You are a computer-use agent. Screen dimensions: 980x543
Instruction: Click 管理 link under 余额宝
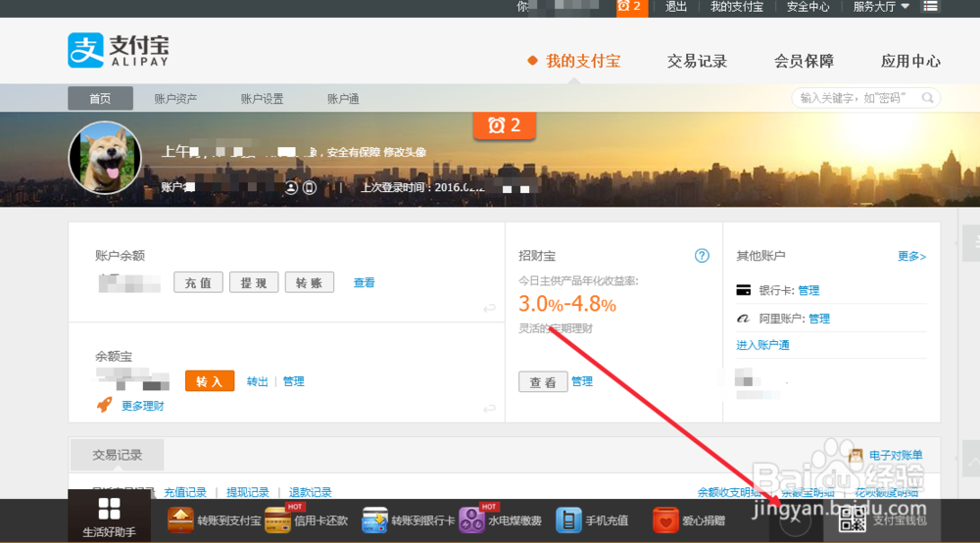(x=294, y=381)
